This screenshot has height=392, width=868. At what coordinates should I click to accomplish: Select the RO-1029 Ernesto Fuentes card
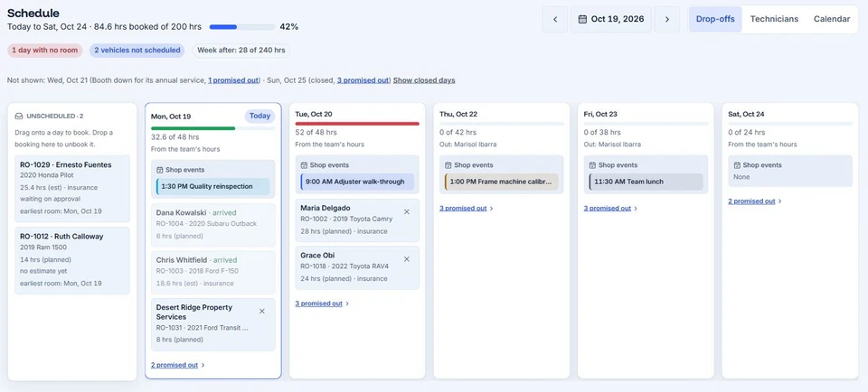tap(72, 188)
